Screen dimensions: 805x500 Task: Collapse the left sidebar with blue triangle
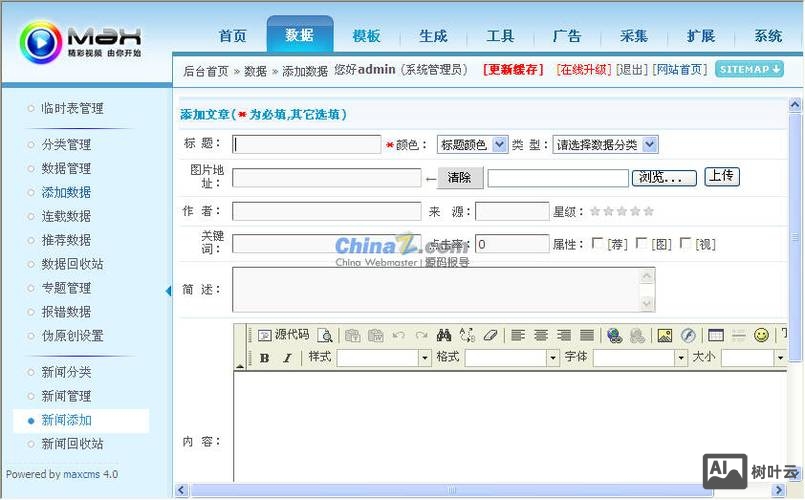tap(168, 291)
